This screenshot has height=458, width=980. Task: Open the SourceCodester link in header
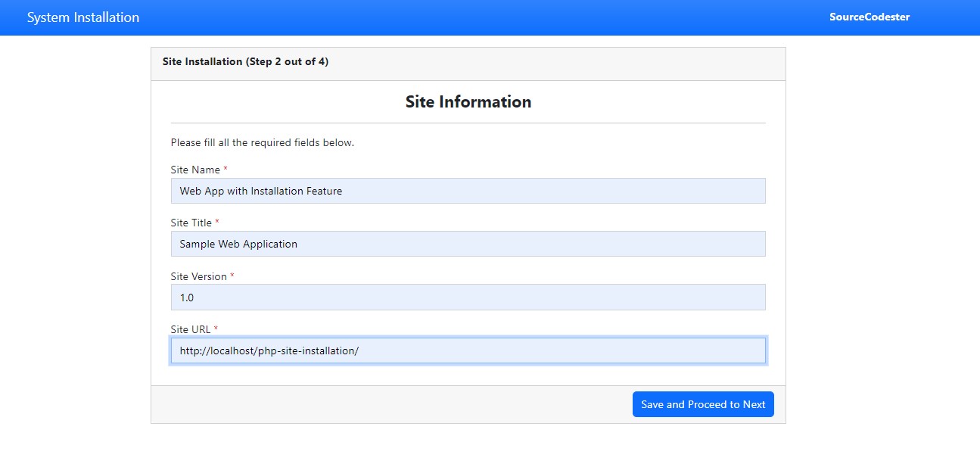point(870,17)
